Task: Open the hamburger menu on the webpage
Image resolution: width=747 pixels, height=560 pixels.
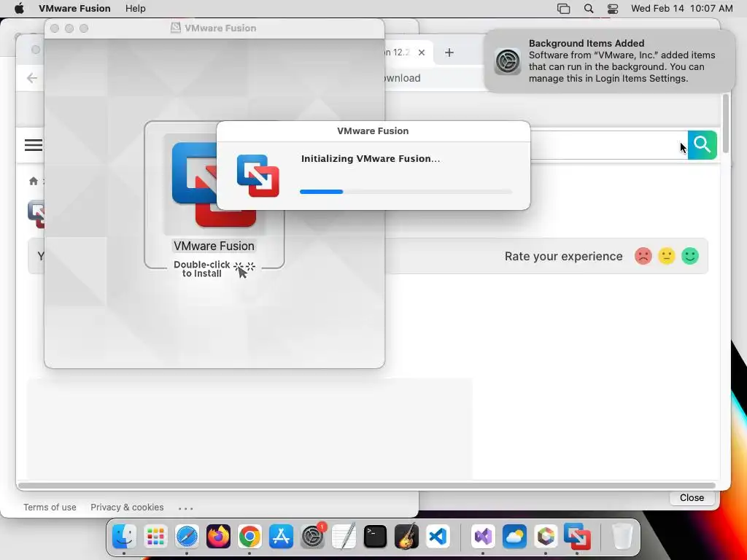Action: pyautogui.click(x=34, y=145)
